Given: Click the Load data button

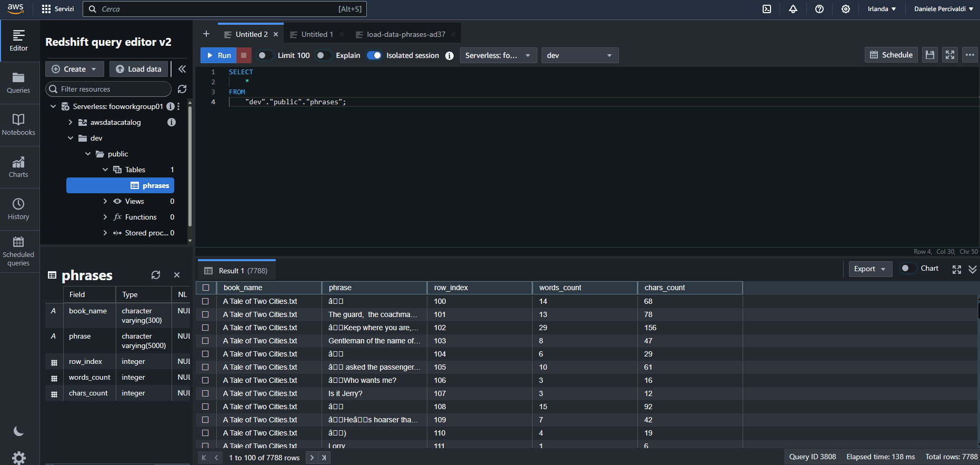Looking at the screenshot, I should [x=139, y=69].
